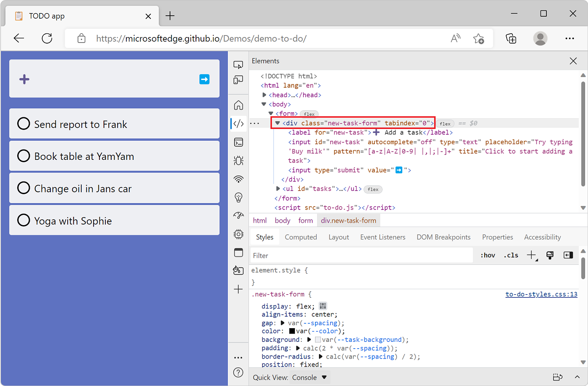Click the paintbrush icon in Styles toolbar
Image resolution: width=588 pixels, height=386 pixels.
pyautogui.click(x=549, y=255)
